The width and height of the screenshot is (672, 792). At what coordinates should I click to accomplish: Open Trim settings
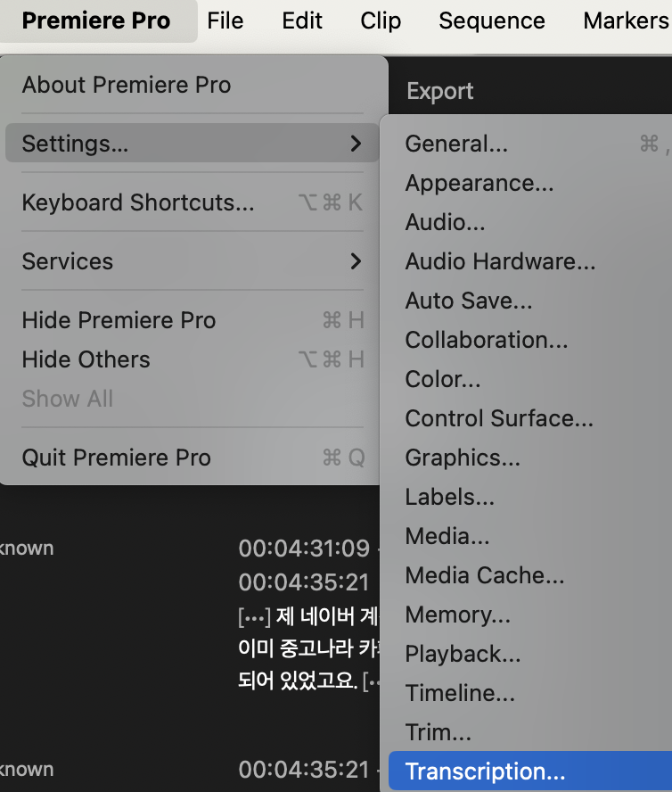pos(530,732)
